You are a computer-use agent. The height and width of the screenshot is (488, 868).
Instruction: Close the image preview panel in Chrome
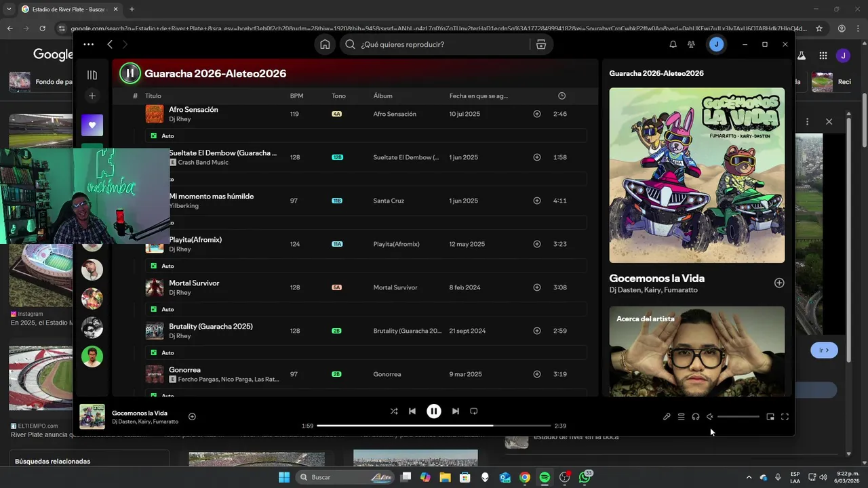[x=829, y=121]
